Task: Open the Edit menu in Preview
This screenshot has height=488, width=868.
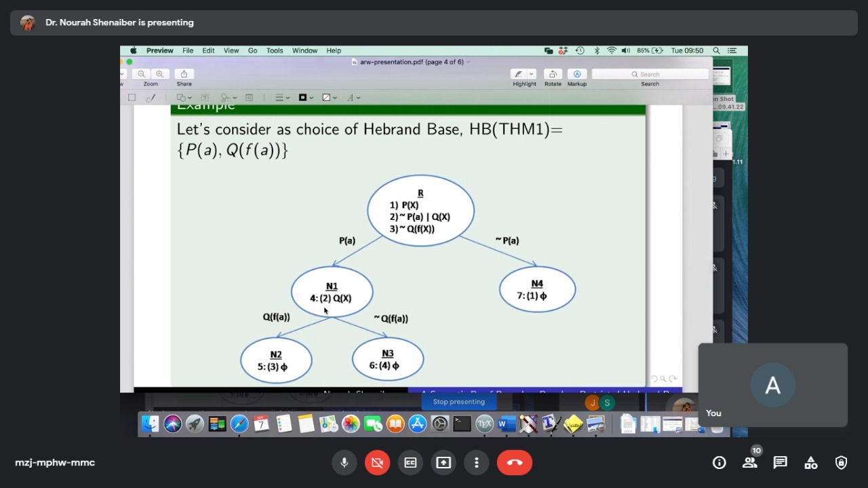Action: coord(208,50)
